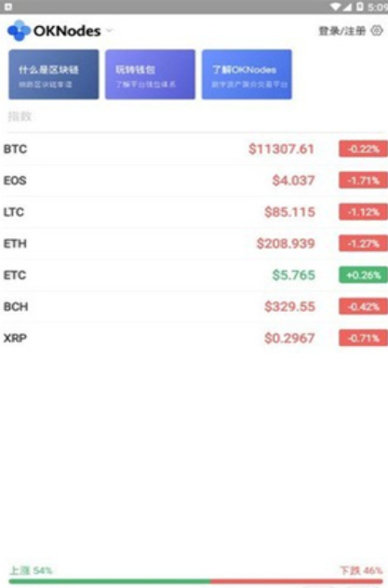Tap the battery icon in status bar
This screenshot has width=388, height=588.
360,7
